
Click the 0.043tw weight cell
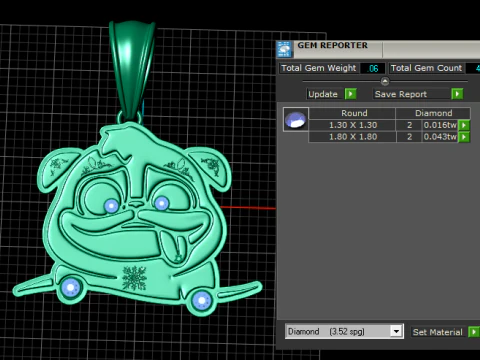440,137
